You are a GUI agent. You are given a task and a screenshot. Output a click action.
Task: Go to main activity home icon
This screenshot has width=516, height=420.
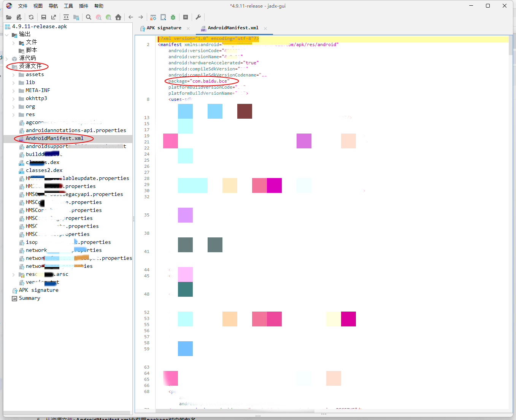tap(118, 17)
